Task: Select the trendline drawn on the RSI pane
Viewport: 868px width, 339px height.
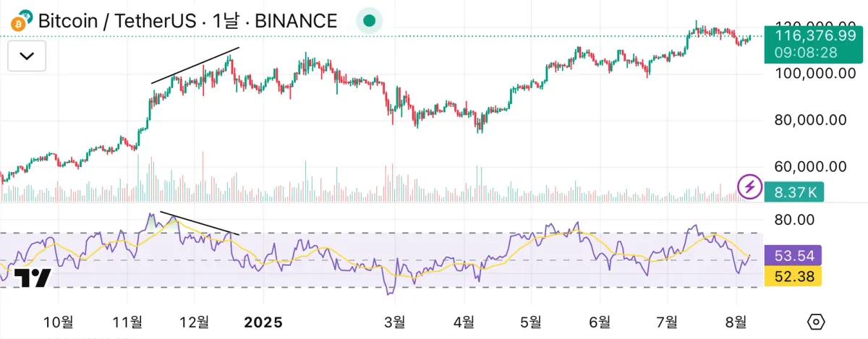Action: tap(199, 223)
